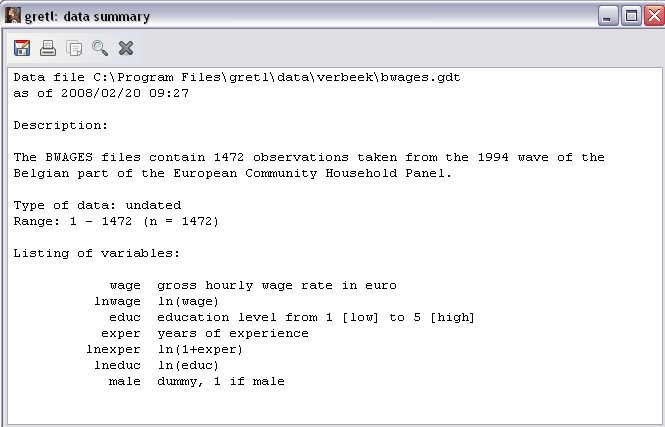Click the 'Range: 1 - 1472' line

[x=116, y=221]
